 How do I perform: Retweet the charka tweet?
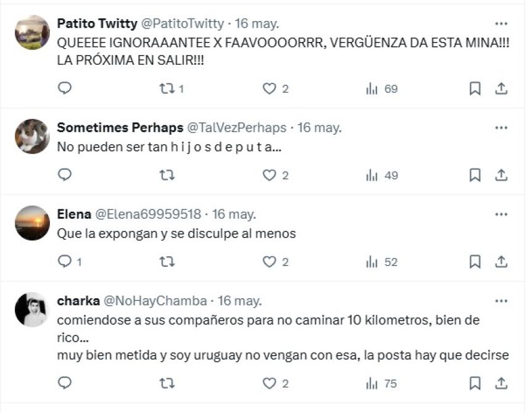(167, 384)
